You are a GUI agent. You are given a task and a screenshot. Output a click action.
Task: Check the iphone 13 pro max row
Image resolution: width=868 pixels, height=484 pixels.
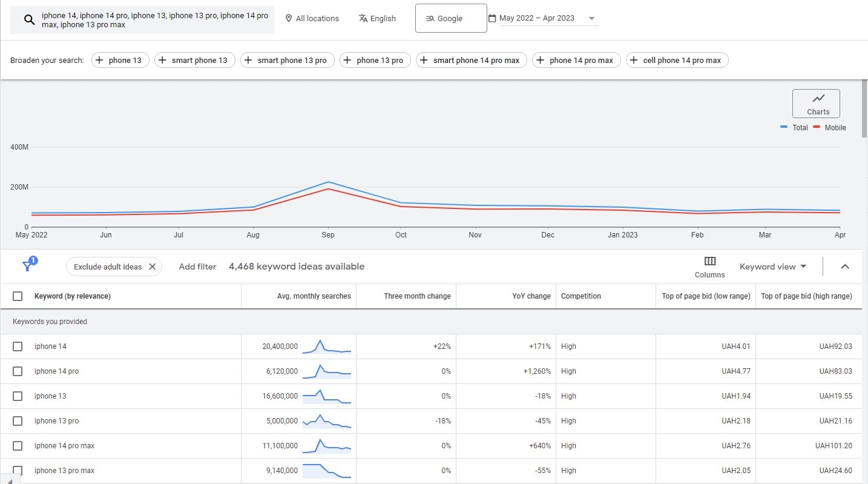[18, 470]
